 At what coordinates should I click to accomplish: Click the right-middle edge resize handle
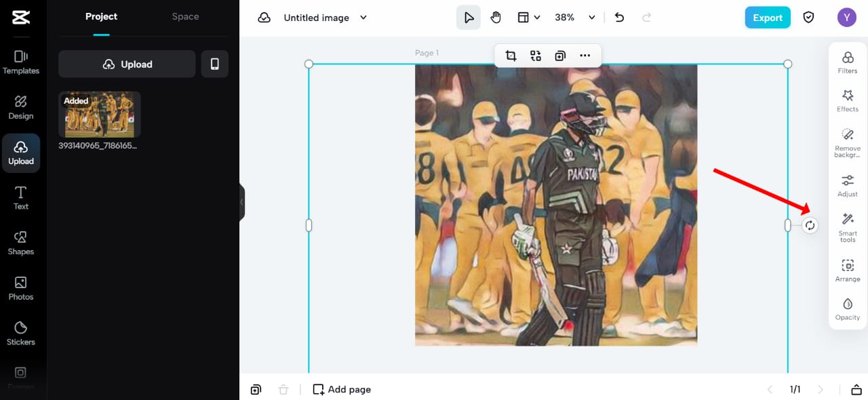(788, 226)
